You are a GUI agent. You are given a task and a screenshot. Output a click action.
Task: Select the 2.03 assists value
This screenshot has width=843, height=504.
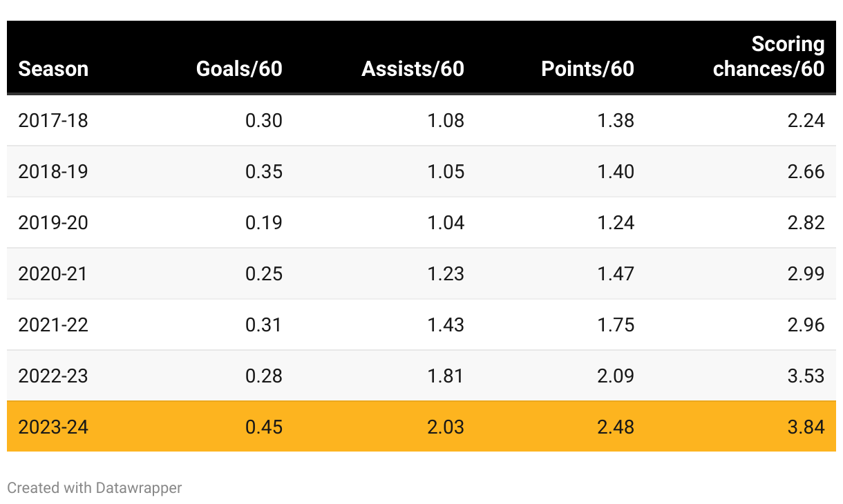pyautogui.click(x=446, y=427)
